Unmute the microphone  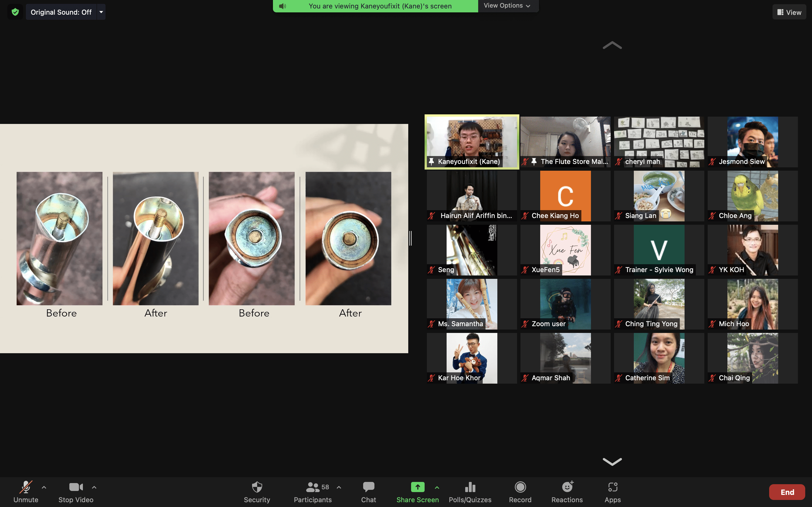click(x=25, y=492)
